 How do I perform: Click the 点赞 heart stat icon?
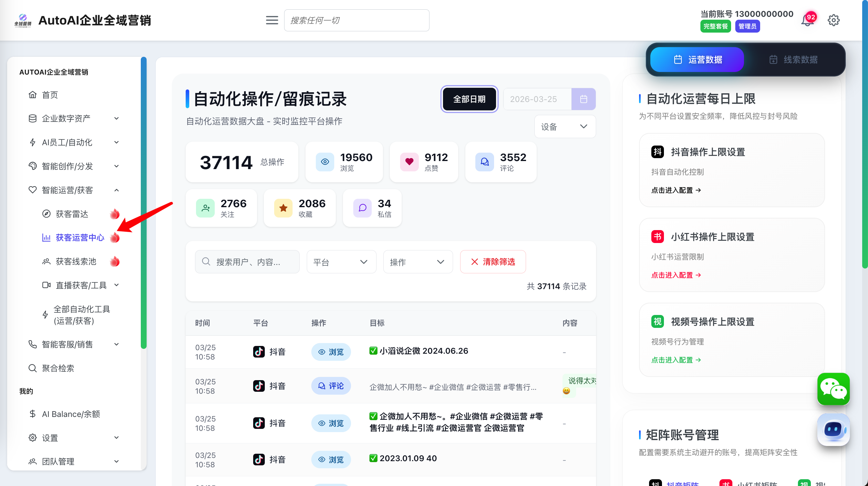tap(409, 162)
